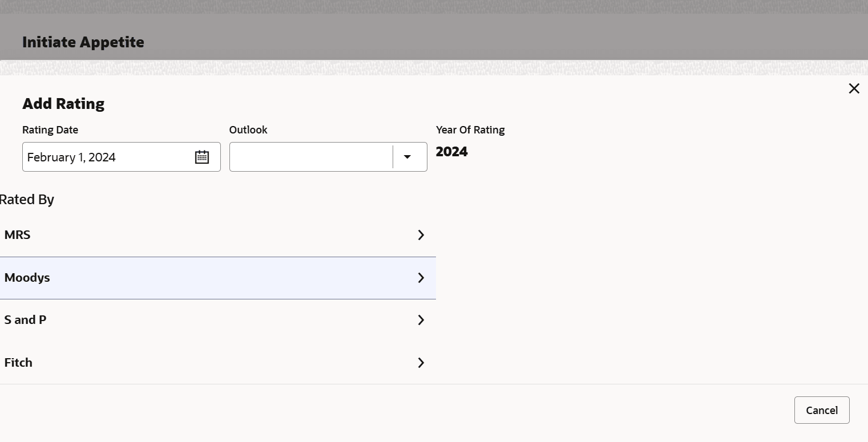Screen dimensions: 868x442
Task: Expand the Moodys chevron arrow
Action: [421, 278]
